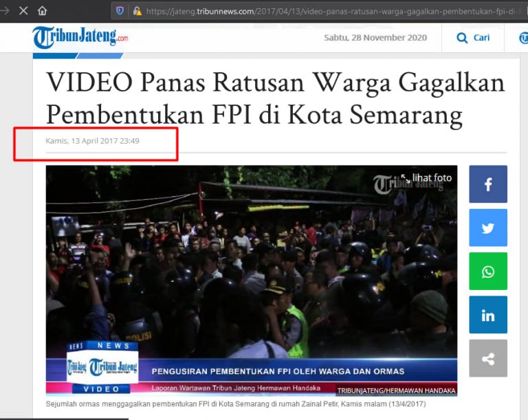Open the TribunJateng.com logo homepage

click(80, 37)
